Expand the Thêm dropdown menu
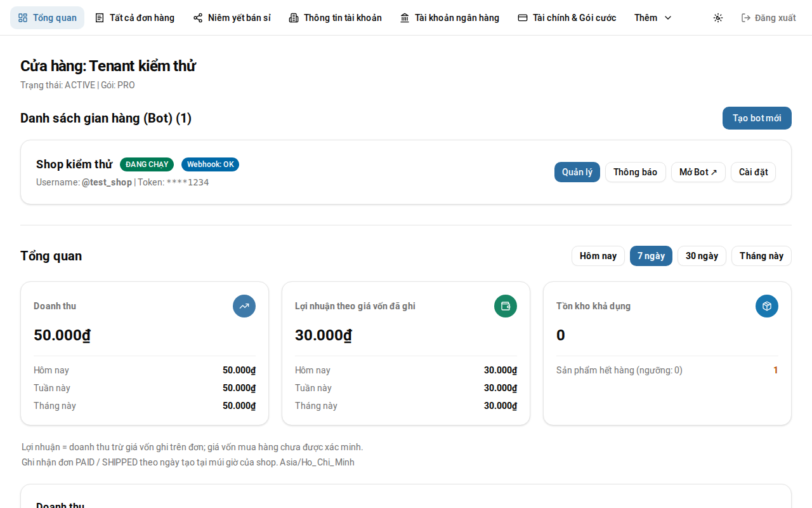The height and width of the screenshot is (508, 812). pos(653,18)
